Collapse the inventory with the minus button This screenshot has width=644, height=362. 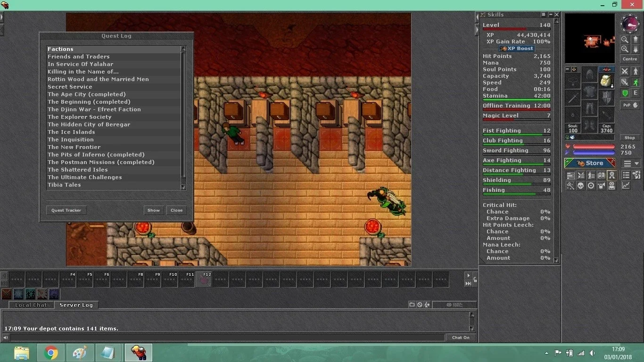click(x=568, y=69)
